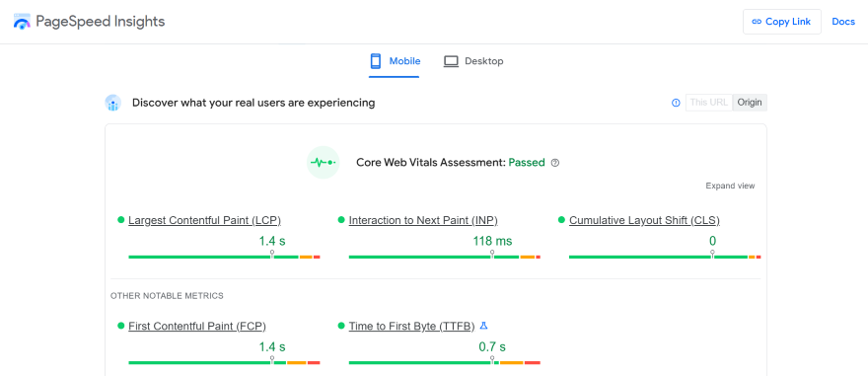Click the TTFB distribution bar
The width and height of the screenshot is (868, 376).
pyautogui.click(x=445, y=363)
